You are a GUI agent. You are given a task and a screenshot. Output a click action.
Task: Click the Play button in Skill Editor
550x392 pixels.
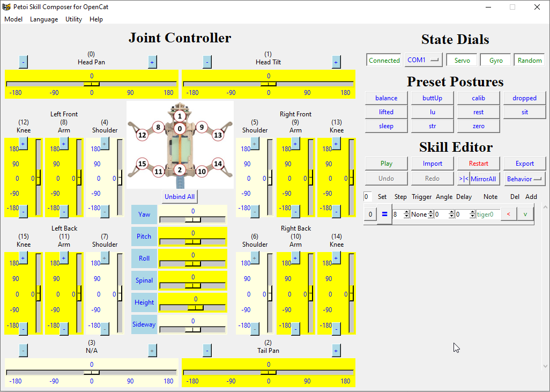pyautogui.click(x=386, y=164)
